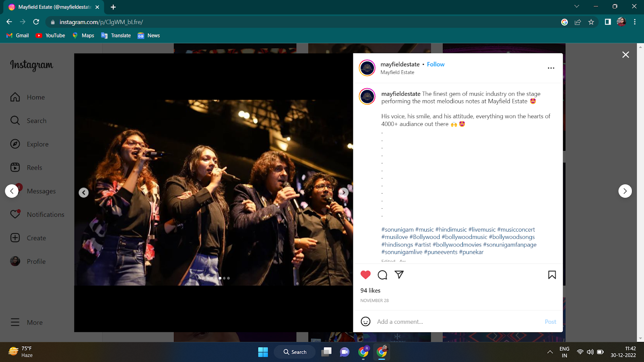Open the #Bollywood hashtag
The height and width of the screenshot is (362, 644).
coord(425,237)
